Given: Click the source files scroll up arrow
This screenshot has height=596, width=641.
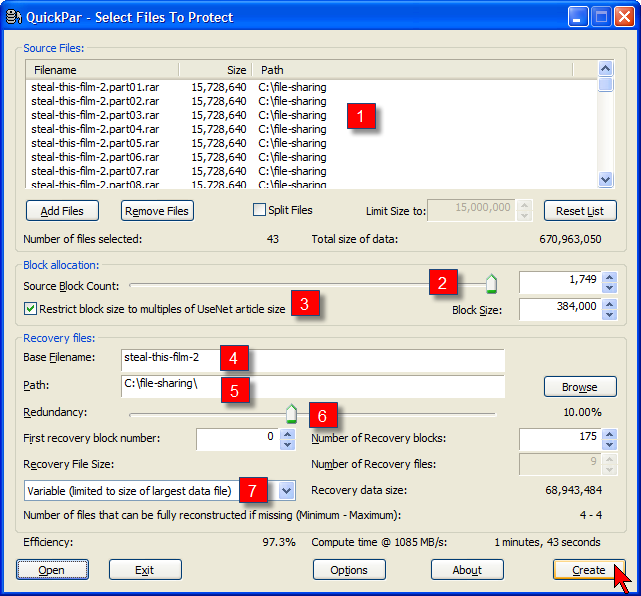Looking at the screenshot, I should pos(605,68).
